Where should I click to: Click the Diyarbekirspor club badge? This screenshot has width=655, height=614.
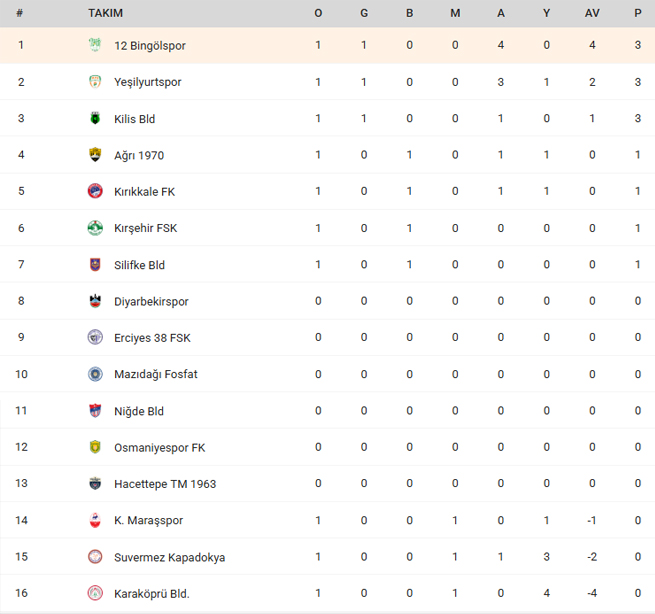tap(95, 301)
